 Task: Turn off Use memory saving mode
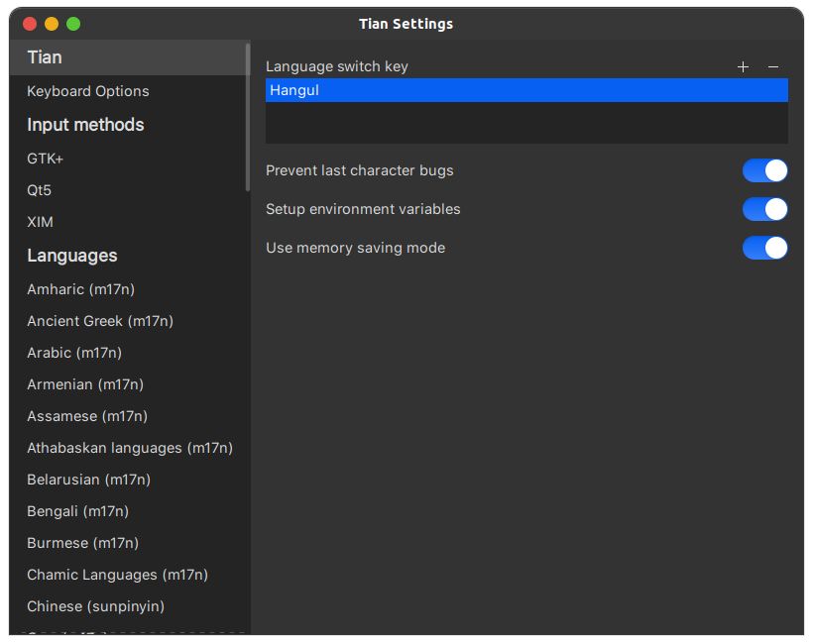pyautogui.click(x=764, y=248)
